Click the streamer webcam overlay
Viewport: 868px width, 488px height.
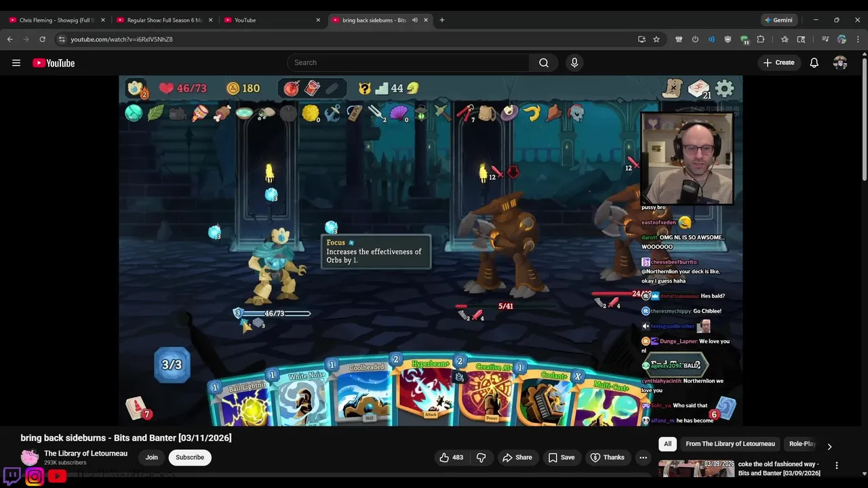click(687, 159)
